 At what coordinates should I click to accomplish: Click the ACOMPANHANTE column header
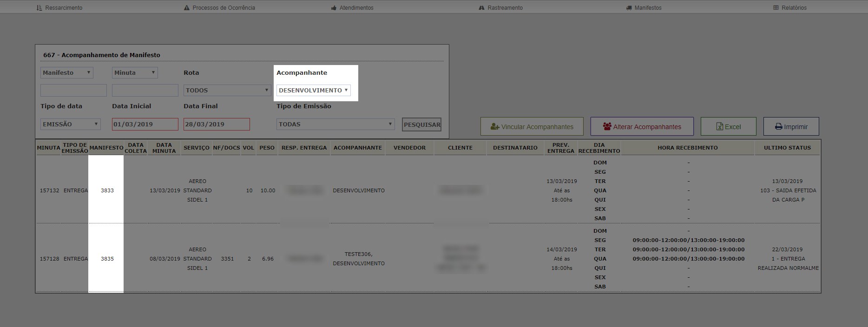coord(358,148)
